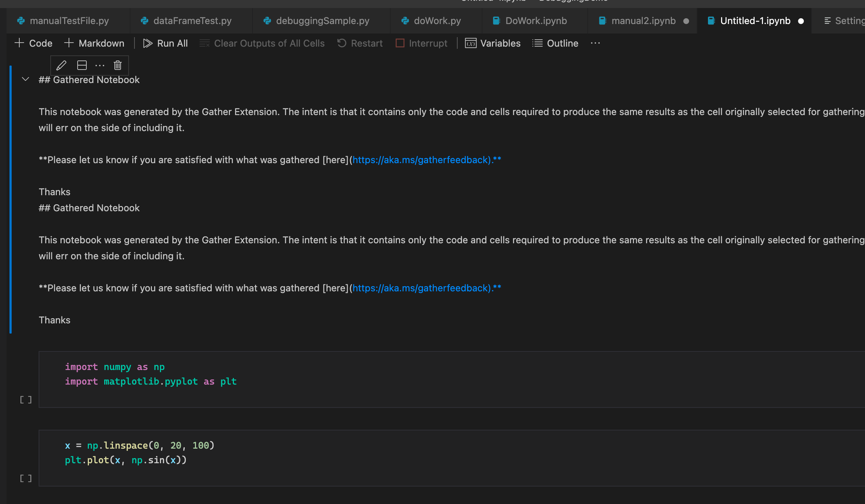Open the cell toolbar more actions ellipsis
The image size is (865, 504).
[100, 66]
